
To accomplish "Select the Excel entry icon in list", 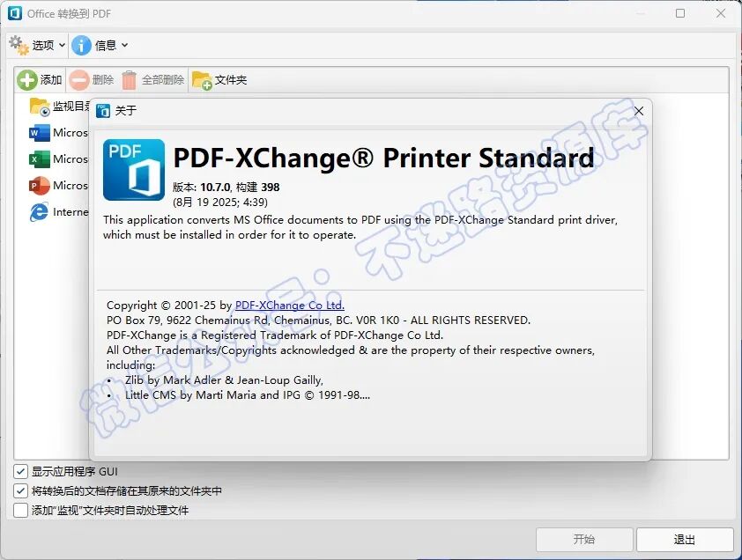I will pos(40,158).
